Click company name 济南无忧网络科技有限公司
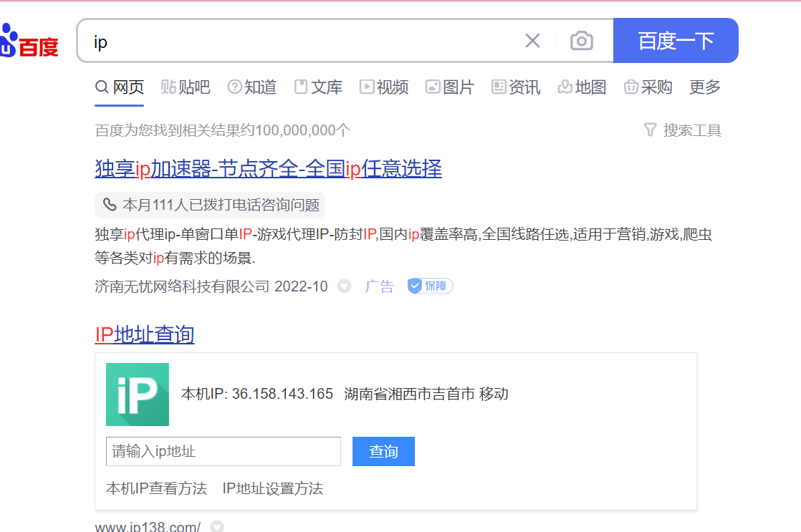Screen dimensions: 801x532 pos(182,286)
